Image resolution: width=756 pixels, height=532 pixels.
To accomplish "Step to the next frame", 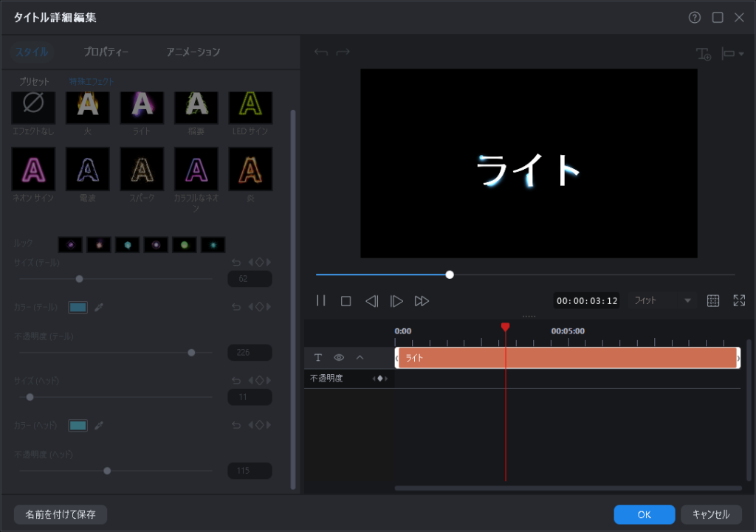I will click(x=396, y=300).
